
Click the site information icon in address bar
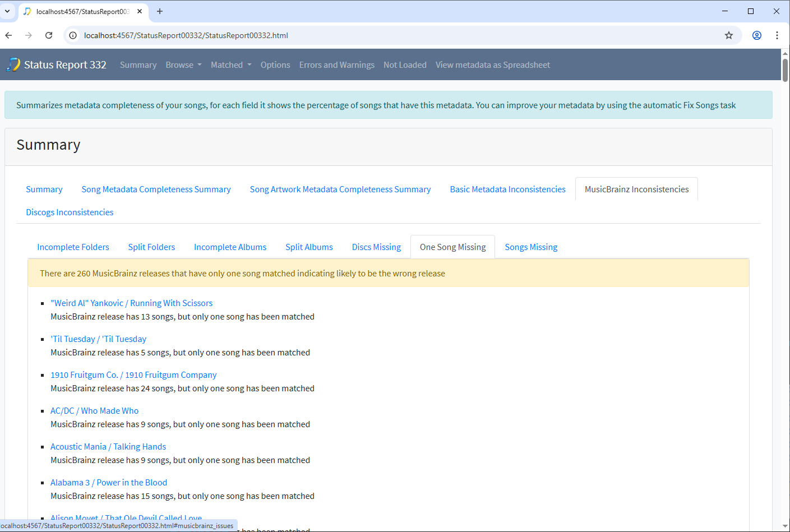[x=73, y=35]
